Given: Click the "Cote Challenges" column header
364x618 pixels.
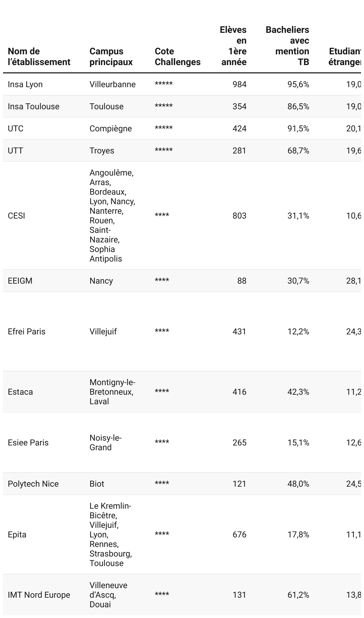Looking at the screenshot, I should coord(178,57).
